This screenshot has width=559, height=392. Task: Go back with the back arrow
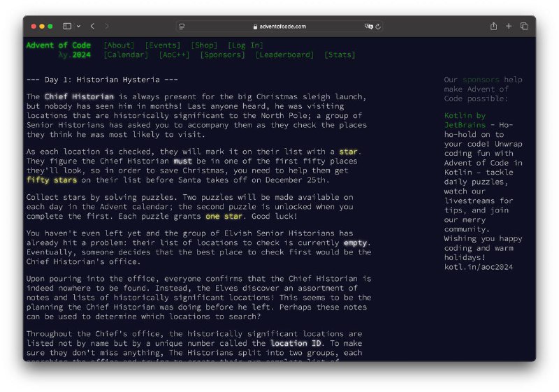[93, 26]
